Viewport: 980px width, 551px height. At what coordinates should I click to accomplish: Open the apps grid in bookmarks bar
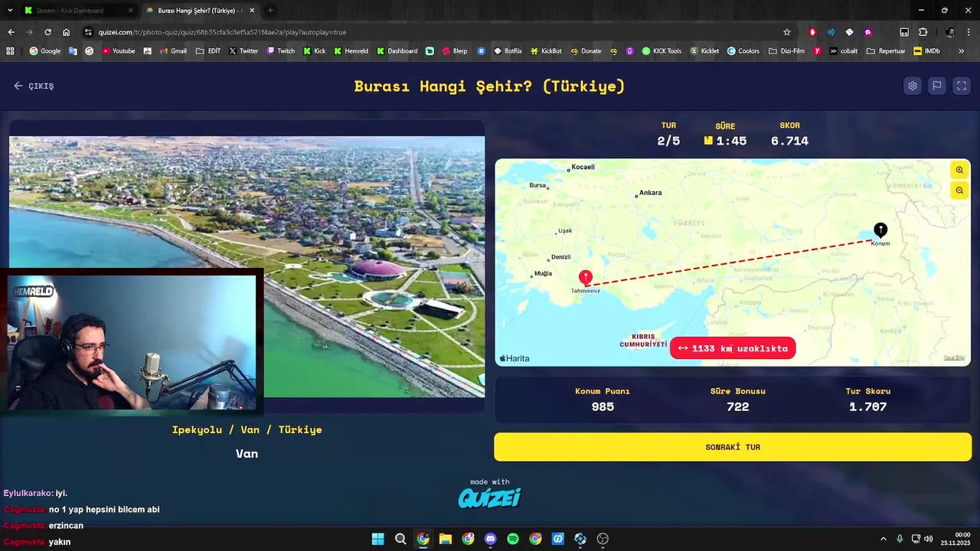coord(10,51)
